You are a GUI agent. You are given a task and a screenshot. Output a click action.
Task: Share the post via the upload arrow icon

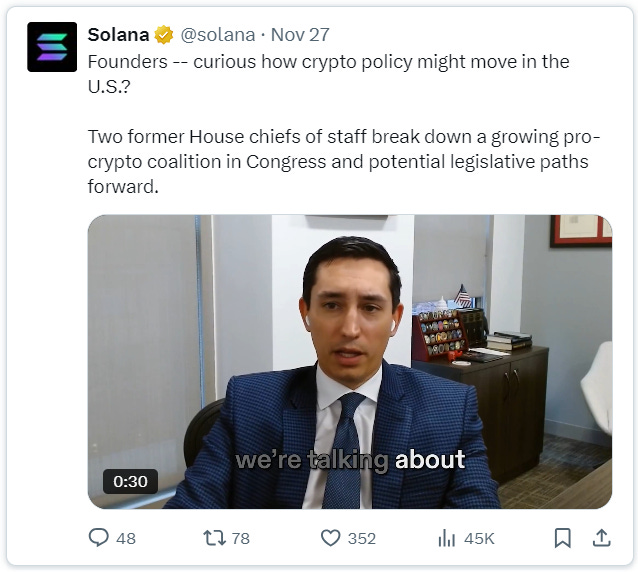(601, 538)
